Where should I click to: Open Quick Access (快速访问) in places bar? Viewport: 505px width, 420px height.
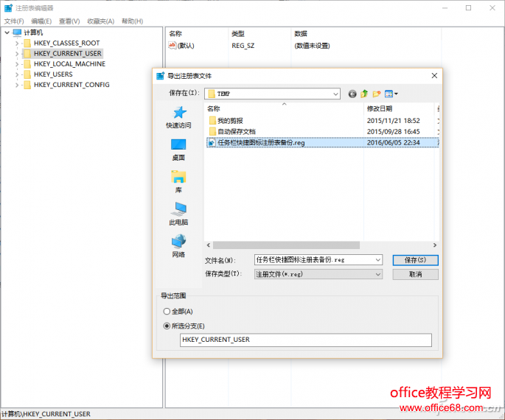[x=178, y=117]
